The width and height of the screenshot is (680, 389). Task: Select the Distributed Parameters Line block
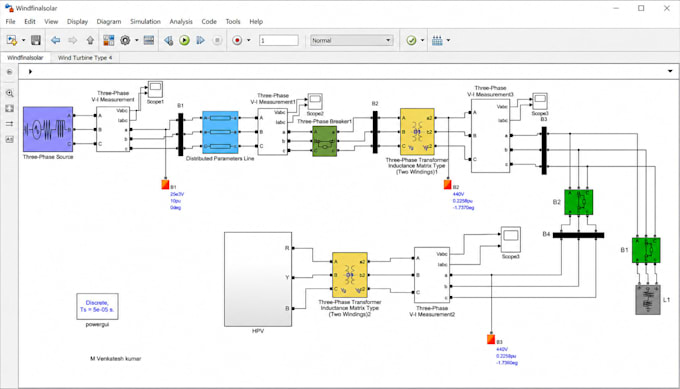pos(220,132)
